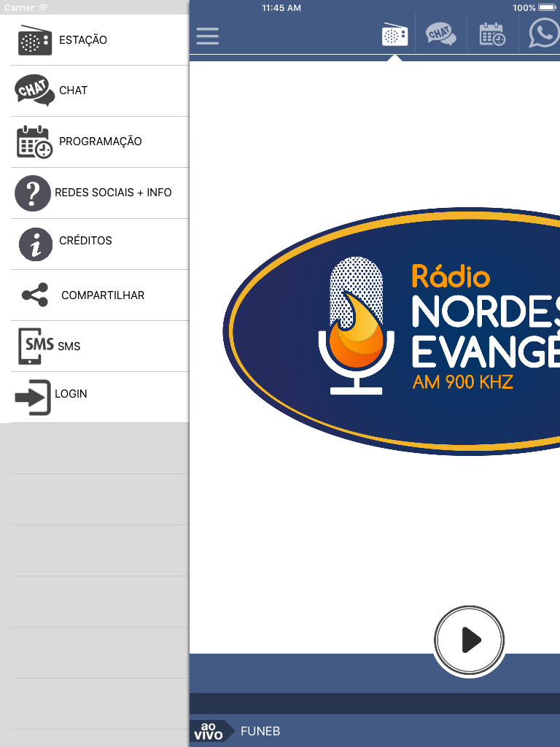The height and width of the screenshot is (747, 560).
Task: Select the LOGIN text label
Action: click(71, 394)
